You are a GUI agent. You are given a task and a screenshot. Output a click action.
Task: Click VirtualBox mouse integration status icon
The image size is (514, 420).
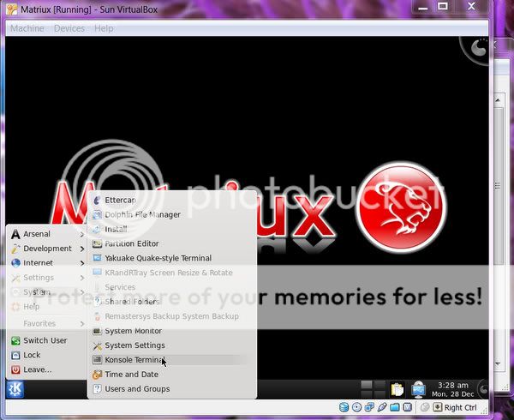click(x=425, y=407)
